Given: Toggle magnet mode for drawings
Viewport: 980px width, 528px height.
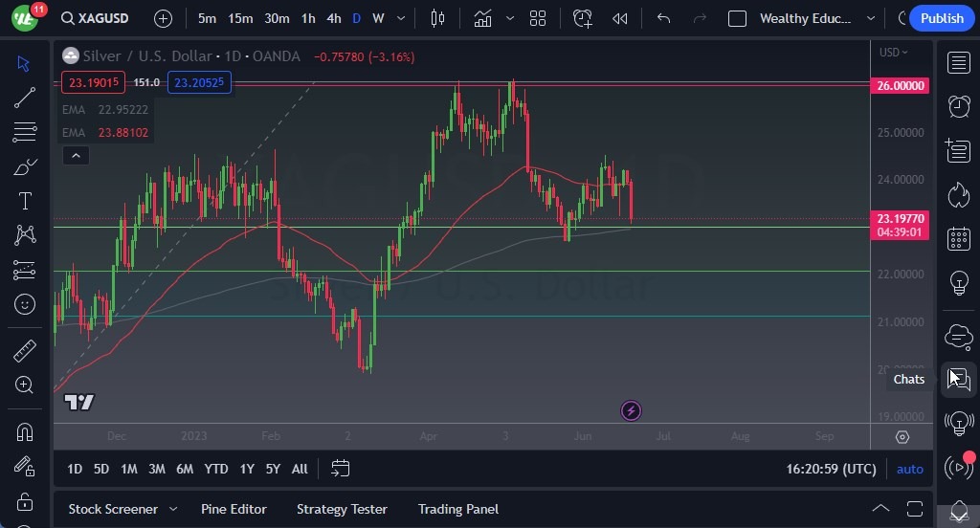Looking at the screenshot, I should coord(25,431).
